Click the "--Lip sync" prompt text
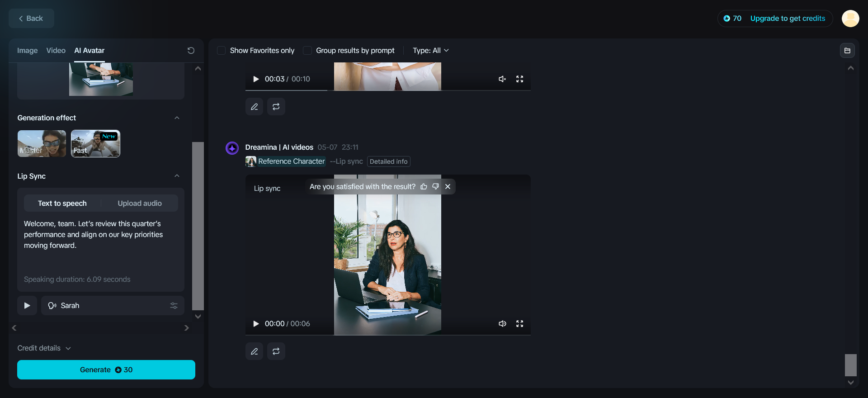This screenshot has width=868, height=398. click(346, 161)
